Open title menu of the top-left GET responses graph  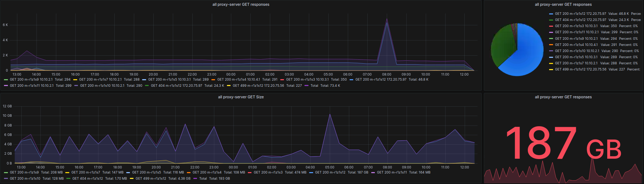coord(241,4)
